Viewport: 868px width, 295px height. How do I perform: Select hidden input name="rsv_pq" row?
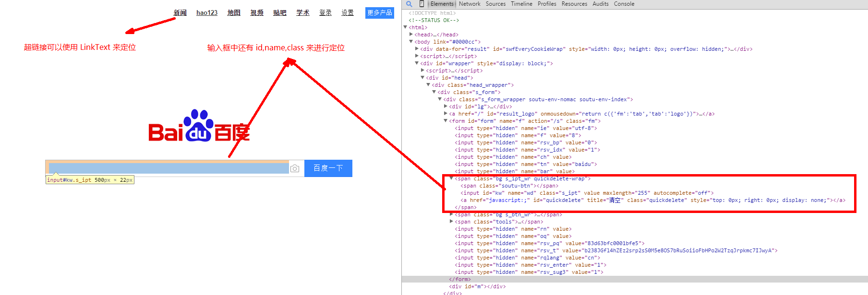550,243
